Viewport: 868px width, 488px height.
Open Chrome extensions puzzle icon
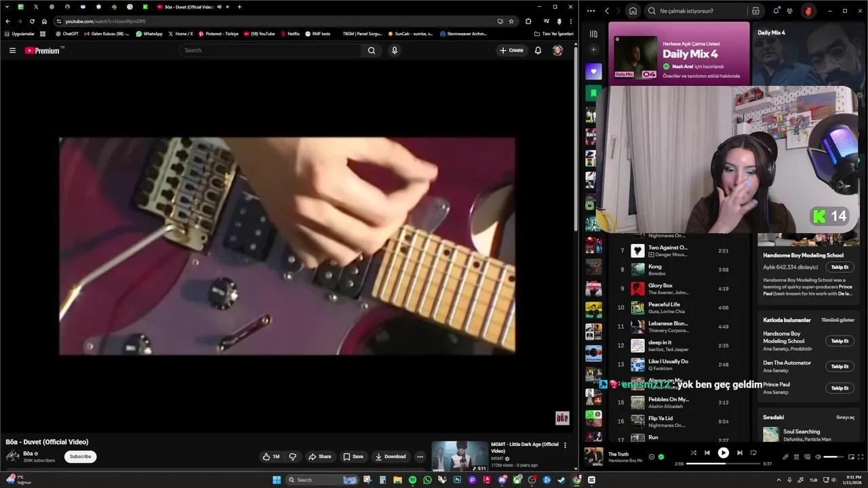(528, 21)
